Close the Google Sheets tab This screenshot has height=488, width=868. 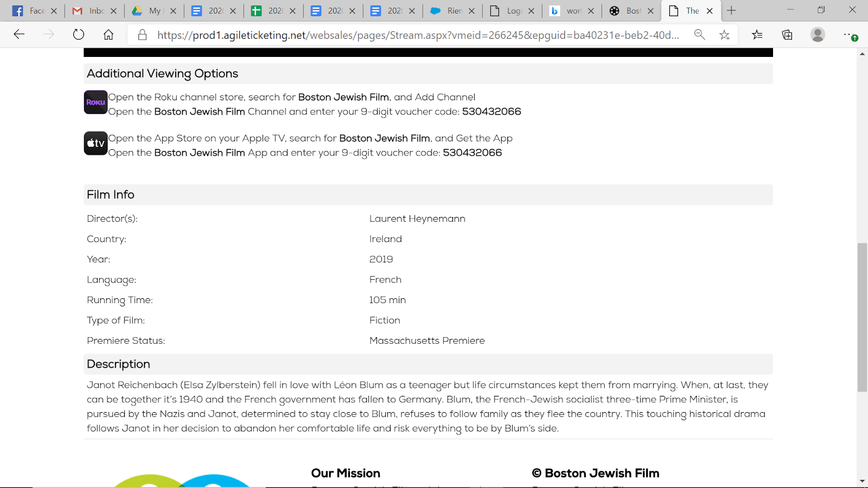click(x=292, y=11)
